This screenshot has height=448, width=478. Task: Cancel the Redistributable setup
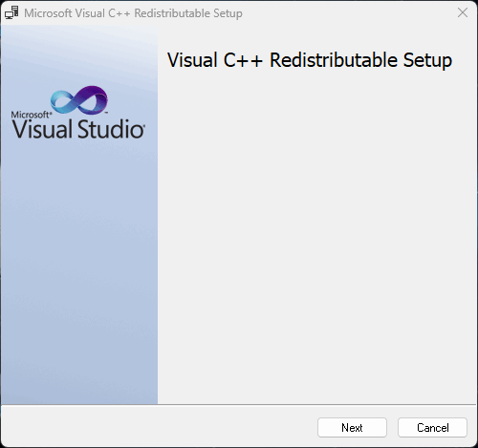tap(432, 427)
